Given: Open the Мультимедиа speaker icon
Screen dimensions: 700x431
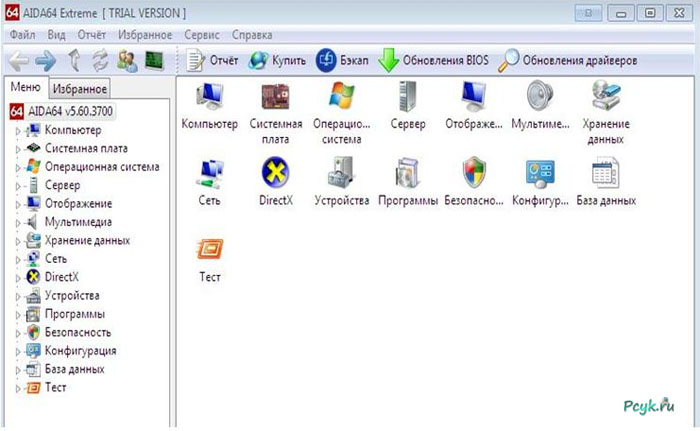Looking at the screenshot, I should pyautogui.click(x=540, y=95).
